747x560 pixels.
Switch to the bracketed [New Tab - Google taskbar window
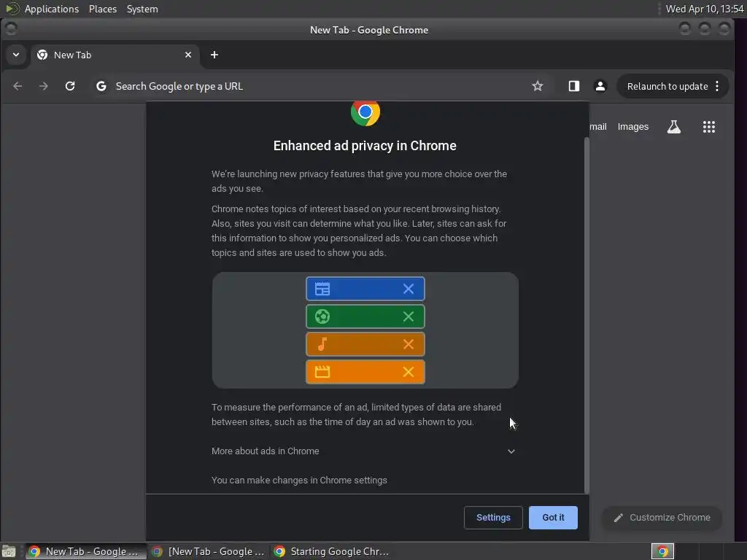click(x=208, y=551)
